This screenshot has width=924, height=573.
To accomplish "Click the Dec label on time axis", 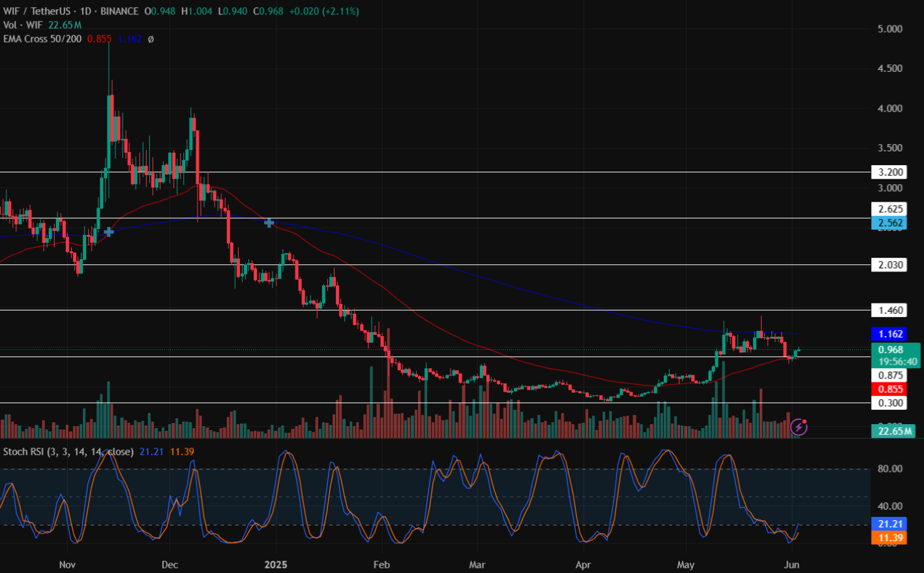I will pyautogui.click(x=170, y=565).
